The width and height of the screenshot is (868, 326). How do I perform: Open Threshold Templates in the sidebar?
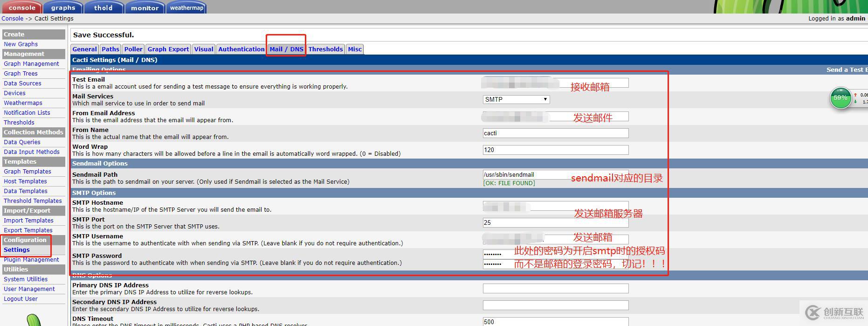pyautogui.click(x=33, y=201)
